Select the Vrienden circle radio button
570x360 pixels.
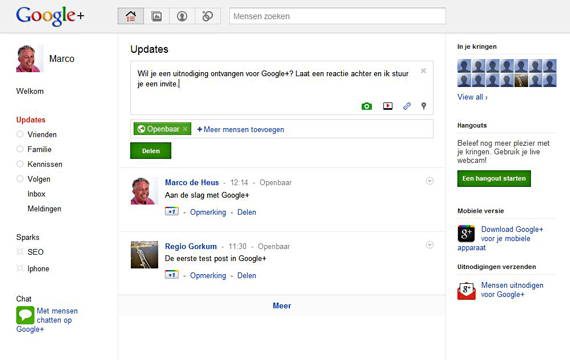click(x=20, y=135)
